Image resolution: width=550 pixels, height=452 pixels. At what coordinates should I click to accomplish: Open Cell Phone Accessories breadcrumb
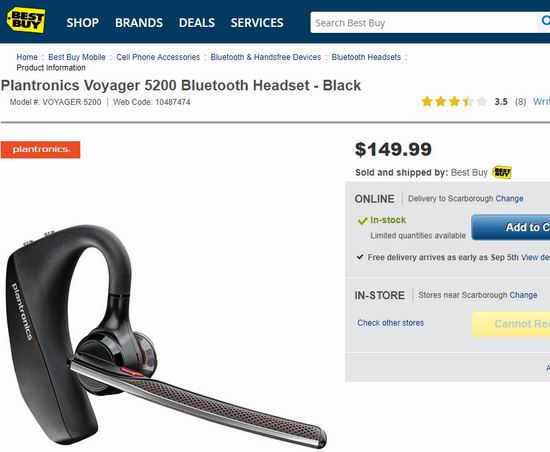158,57
